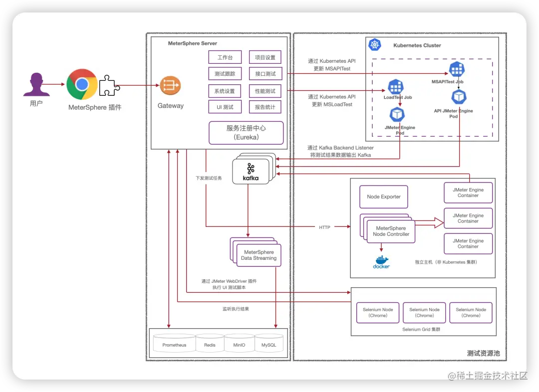This screenshot has width=539, height=392.
Task: Click the MinIO database cylinder
Action: tap(239, 343)
